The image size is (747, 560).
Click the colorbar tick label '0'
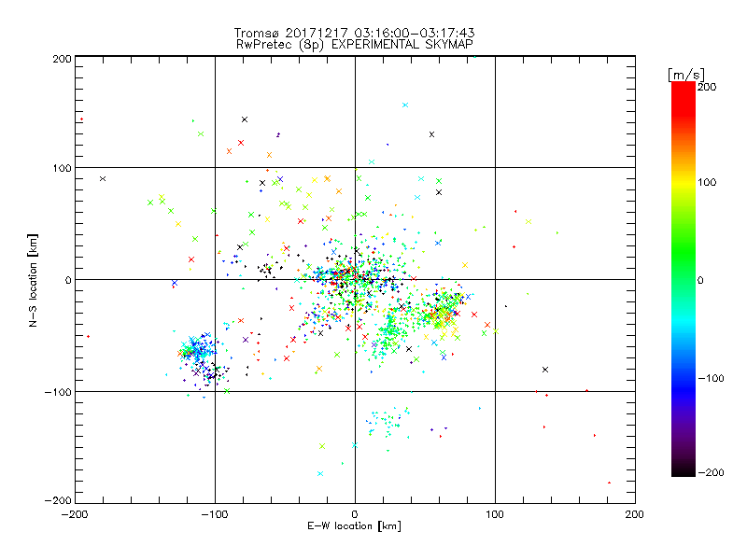pyautogui.click(x=700, y=281)
